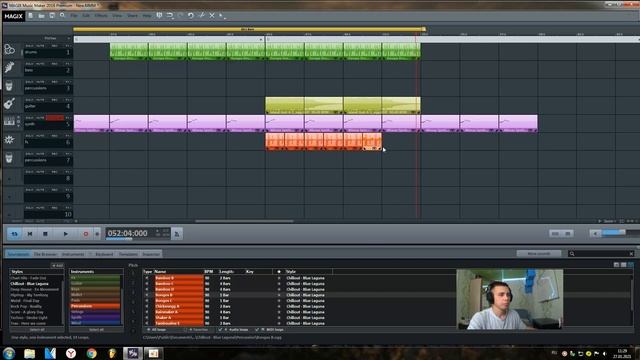Select the bass track instrument icon
This screenshot has height=360, width=640.
coord(9,68)
